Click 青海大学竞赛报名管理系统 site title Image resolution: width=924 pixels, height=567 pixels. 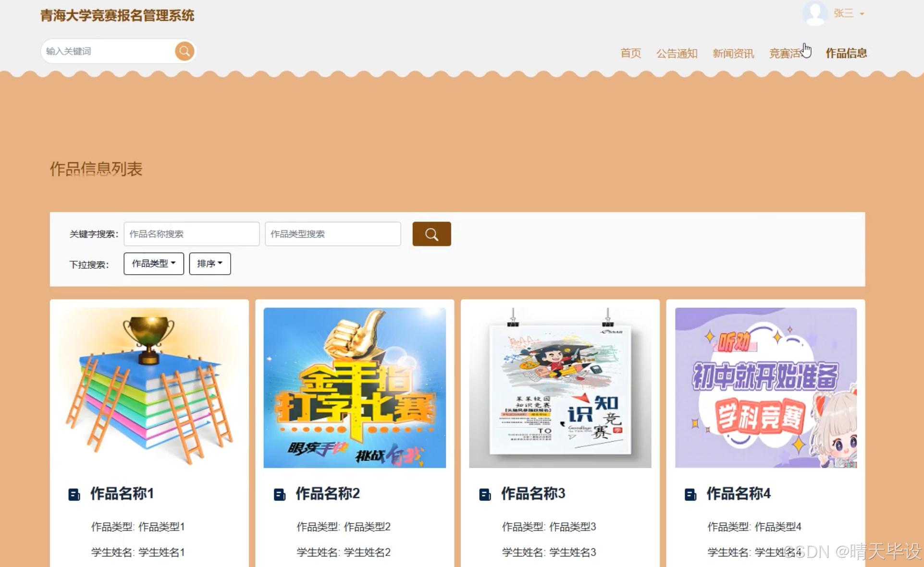tap(117, 15)
